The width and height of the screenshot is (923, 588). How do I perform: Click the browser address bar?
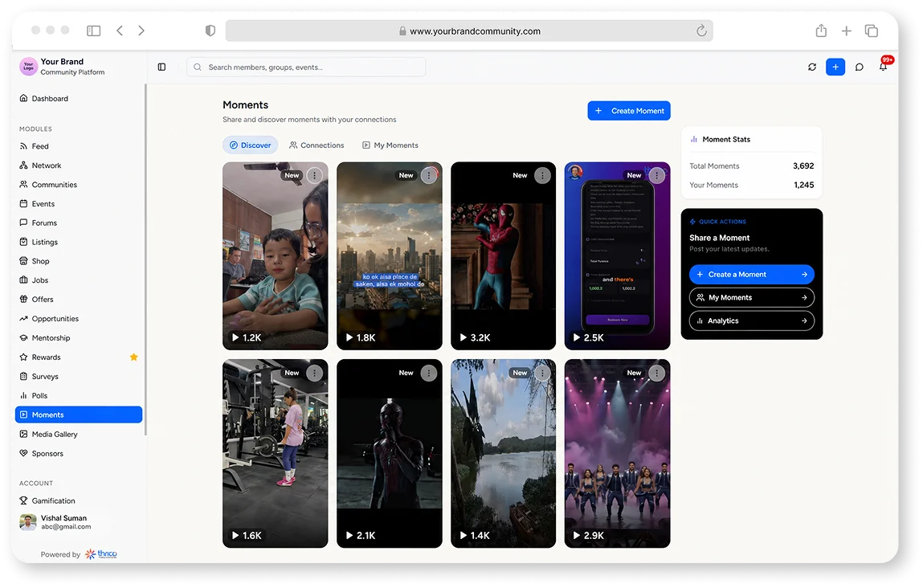[469, 31]
